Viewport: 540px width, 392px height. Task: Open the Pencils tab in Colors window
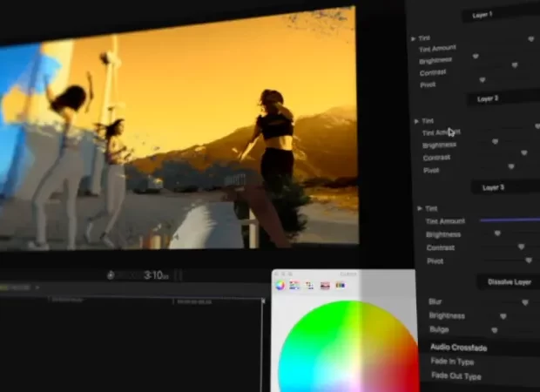tap(341, 285)
